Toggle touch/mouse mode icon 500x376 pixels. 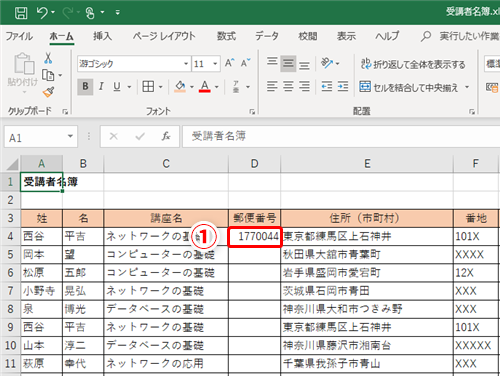pyautogui.click(x=90, y=13)
